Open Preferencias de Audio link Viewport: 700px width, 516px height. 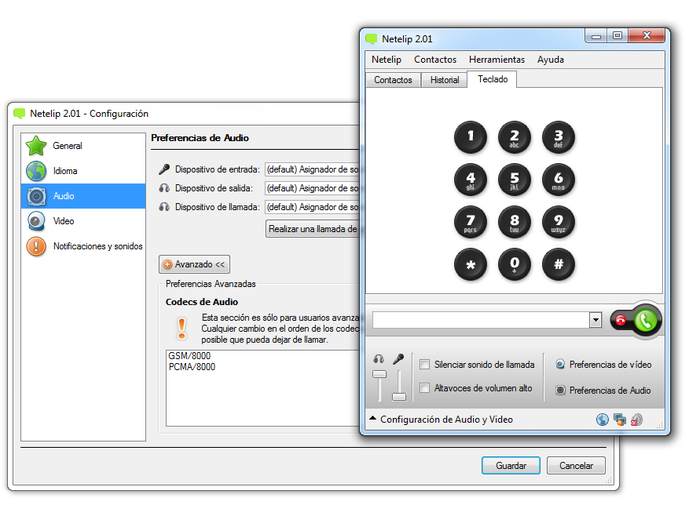[603, 390]
